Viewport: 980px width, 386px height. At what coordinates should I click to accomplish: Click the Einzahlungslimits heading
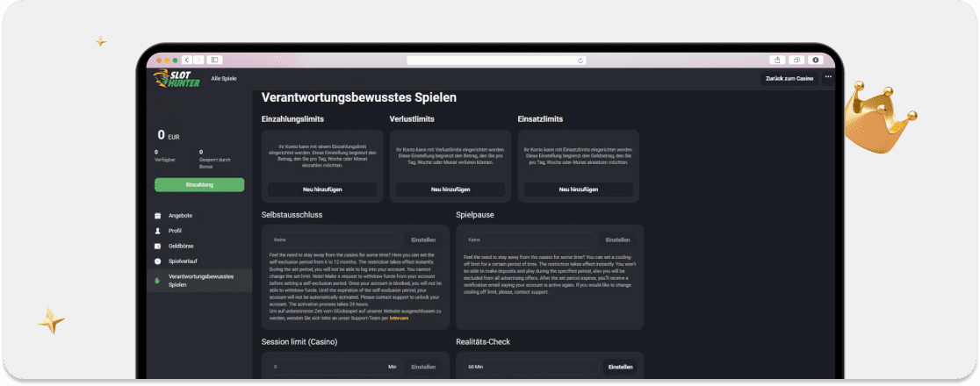[x=292, y=118]
